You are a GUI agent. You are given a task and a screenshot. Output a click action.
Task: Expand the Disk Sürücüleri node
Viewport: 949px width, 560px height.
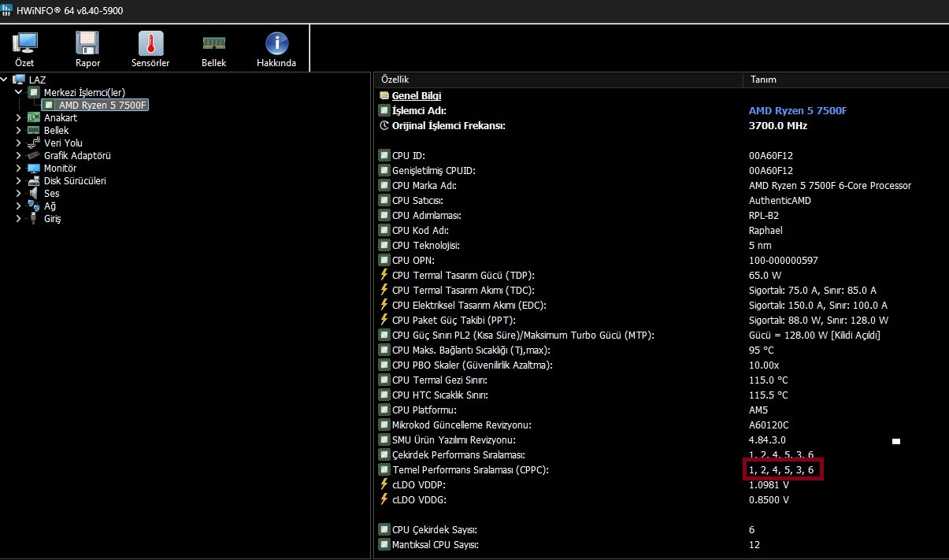[18, 180]
